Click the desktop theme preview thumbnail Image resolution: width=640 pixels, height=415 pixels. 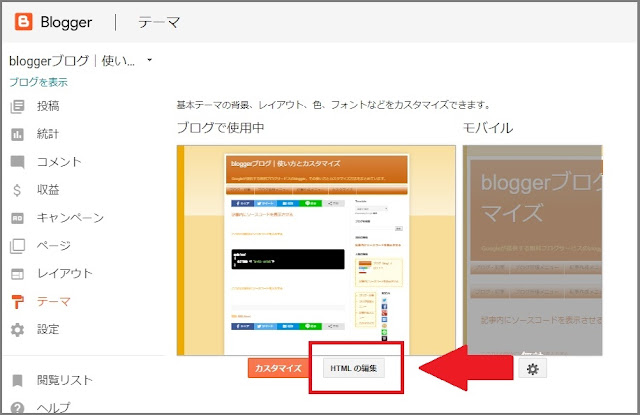point(316,250)
